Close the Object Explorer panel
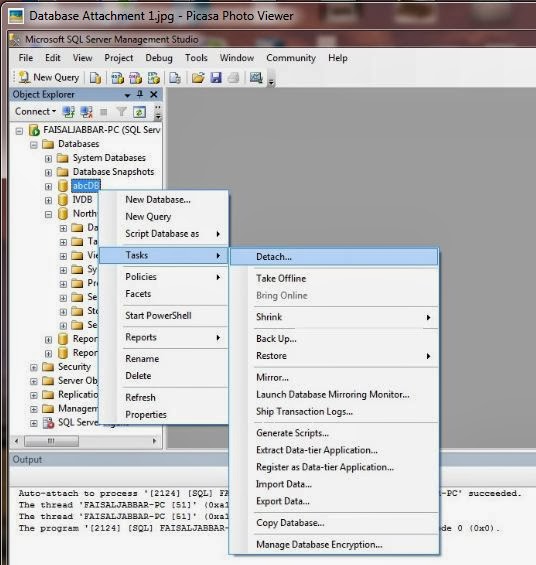536x565 pixels. pyautogui.click(x=154, y=94)
